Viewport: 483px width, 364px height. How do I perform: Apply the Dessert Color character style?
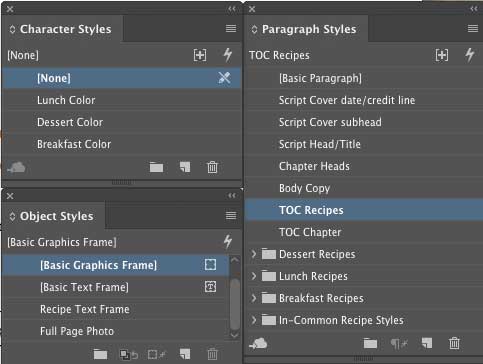click(x=121, y=122)
